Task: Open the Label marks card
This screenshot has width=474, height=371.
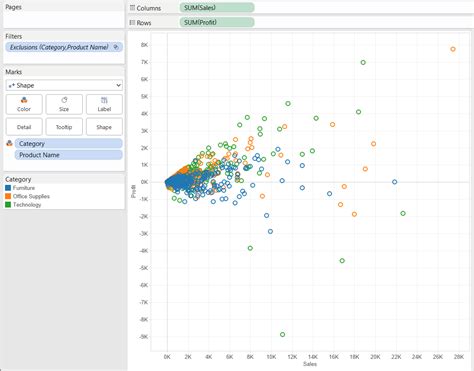Action: click(x=104, y=104)
